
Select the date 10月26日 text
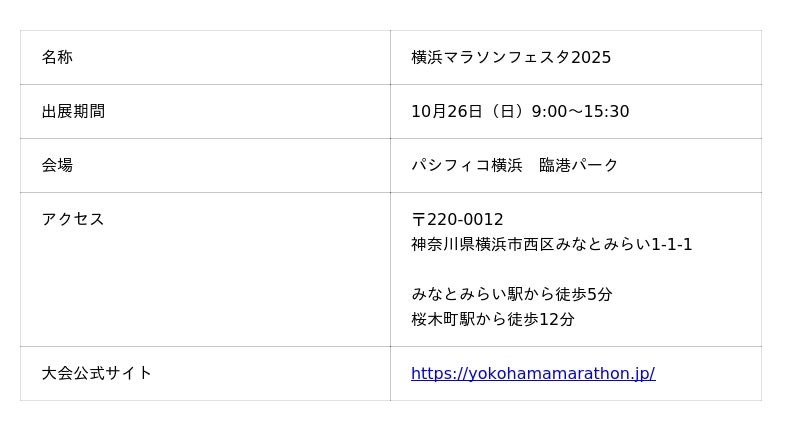pos(447,112)
